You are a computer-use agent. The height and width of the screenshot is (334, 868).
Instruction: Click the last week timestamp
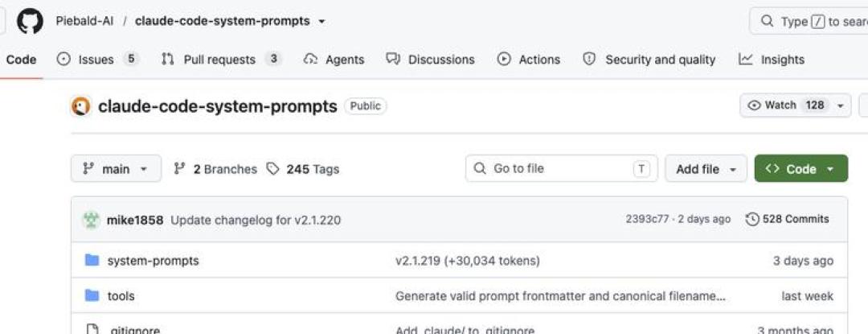(x=807, y=296)
